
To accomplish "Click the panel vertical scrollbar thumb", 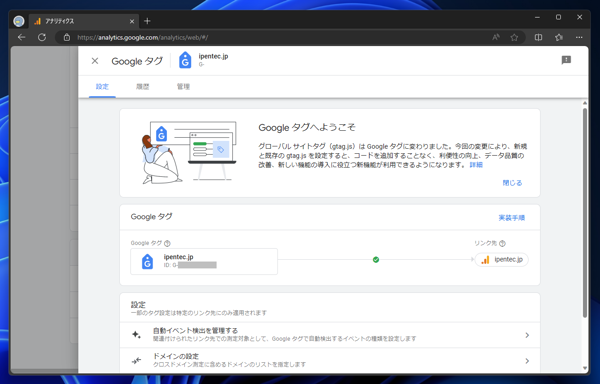I will click(585, 213).
